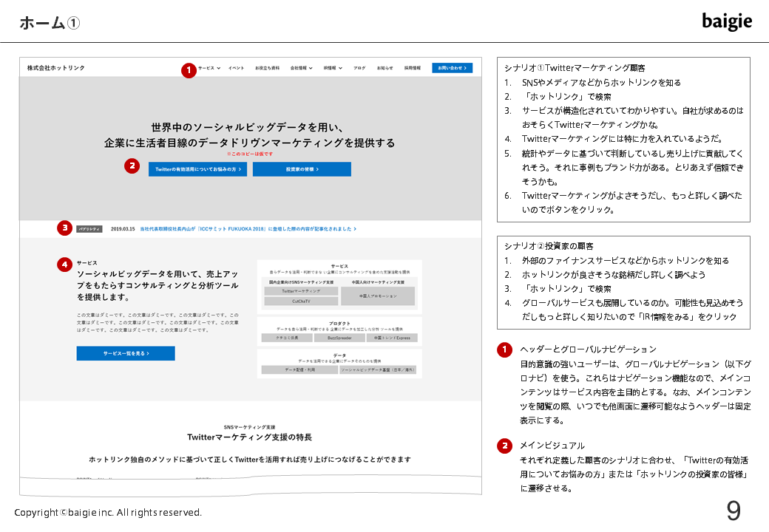
Task: Go to the ブログ navigation item
Action: (x=359, y=68)
